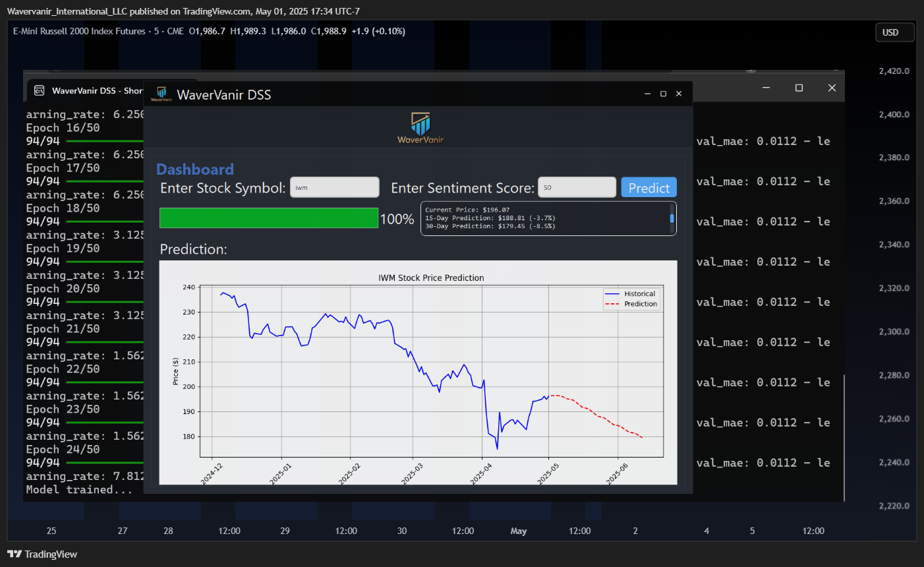This screenshot has width=924, height=567.
Task: Click the Dashboard heading
Action: pos(195,169)
